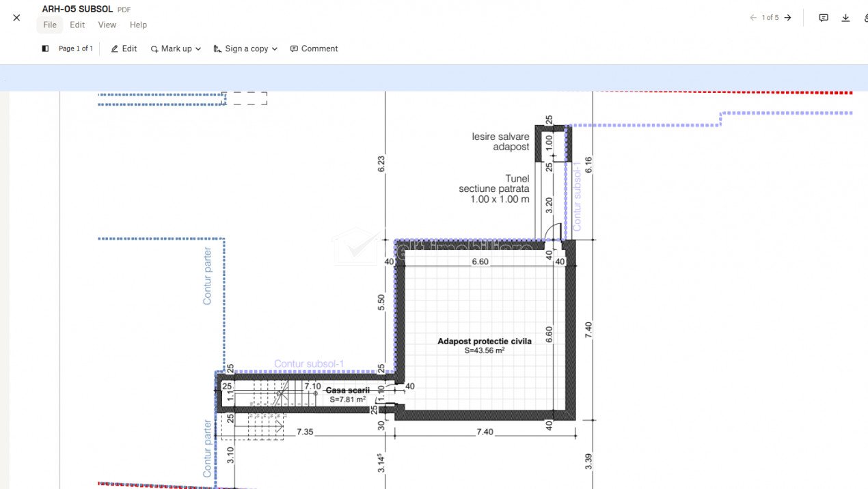This screenshot has width=868, height=489.
Task: Open the View menu
Action: (x=107, y=25)
